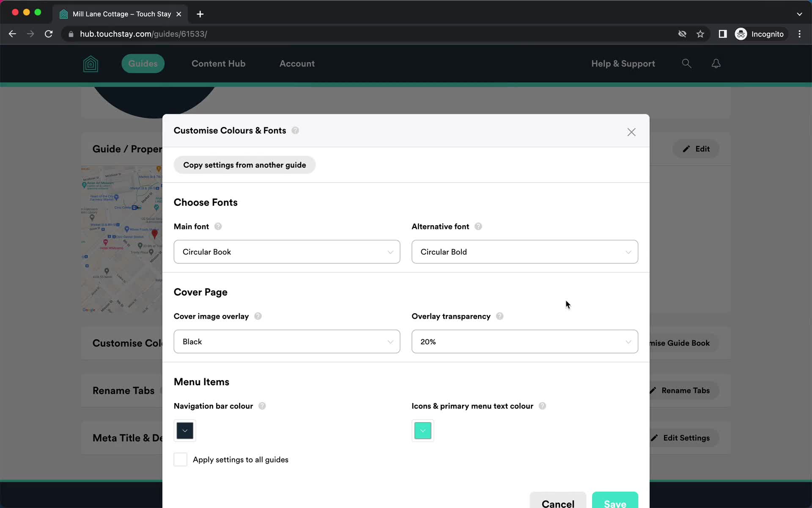Viewport: 812px width, 508px height.
Task: Click the Help icon next to Customise Colours & Fonts title
Action: click(295, 130)
